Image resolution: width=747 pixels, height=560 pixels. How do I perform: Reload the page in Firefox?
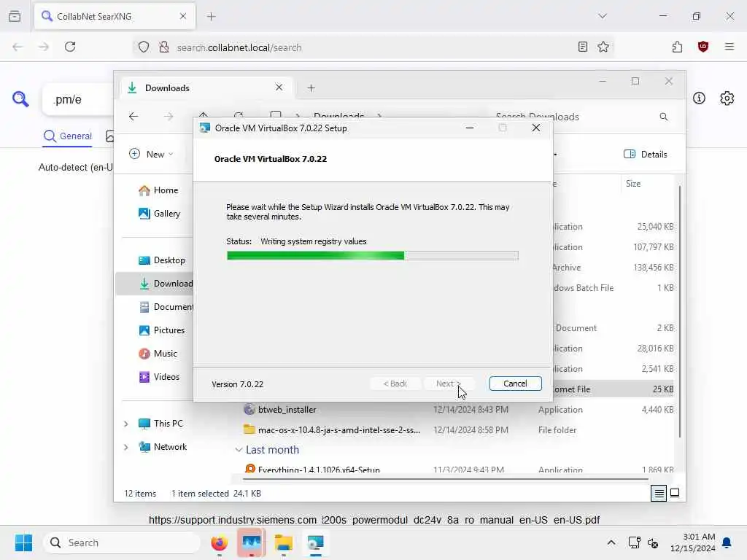point(70,47)
